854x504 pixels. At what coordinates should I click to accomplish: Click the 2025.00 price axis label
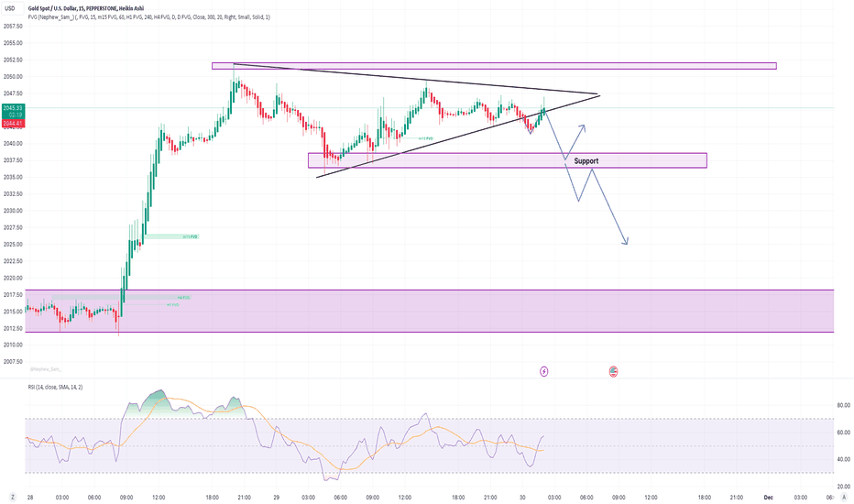click(13, 245)
